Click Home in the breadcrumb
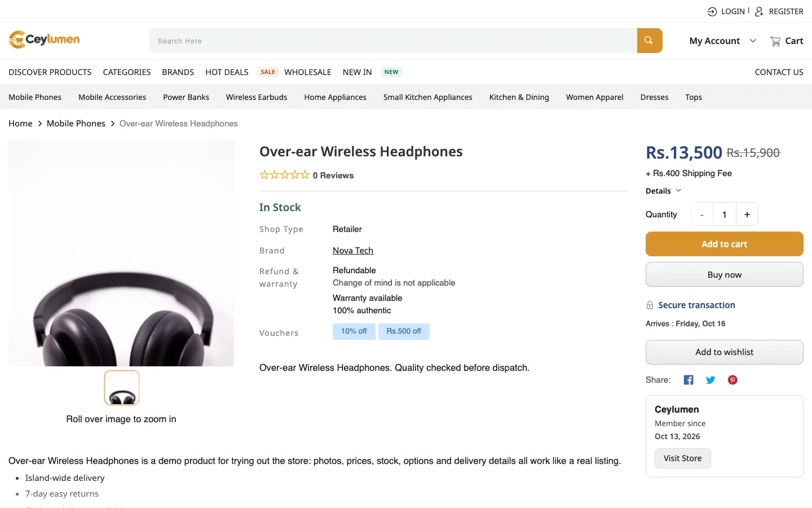Screen dimensions: 812x508 [x=20, y=124]
